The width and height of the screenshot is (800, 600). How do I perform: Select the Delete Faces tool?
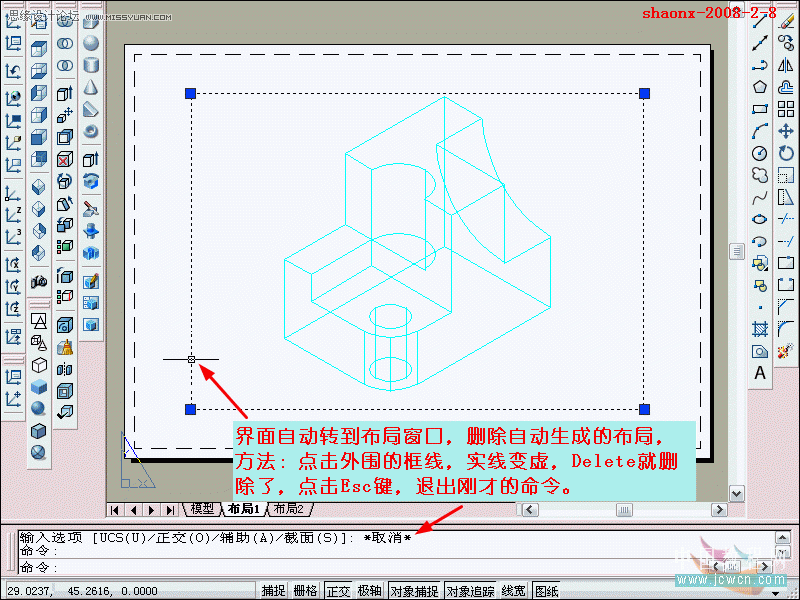pyautogui.click(x=65, y=160)
